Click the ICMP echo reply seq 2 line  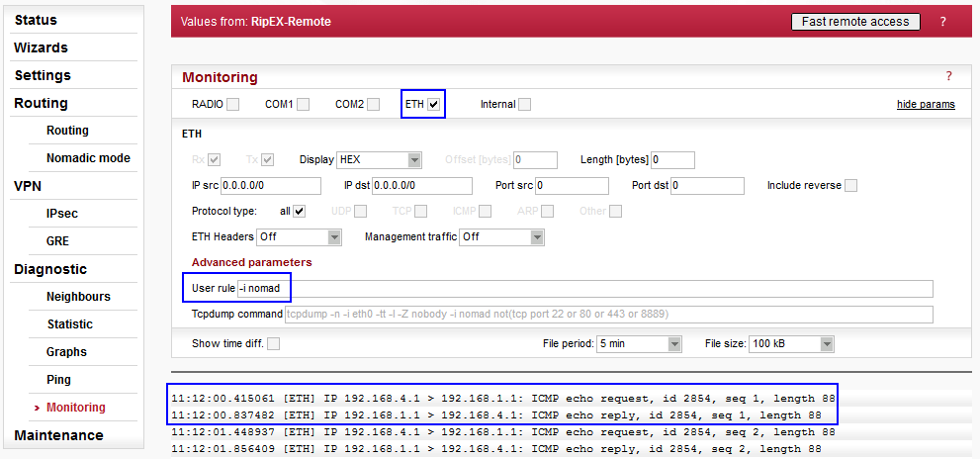click(x=495, y=449)
